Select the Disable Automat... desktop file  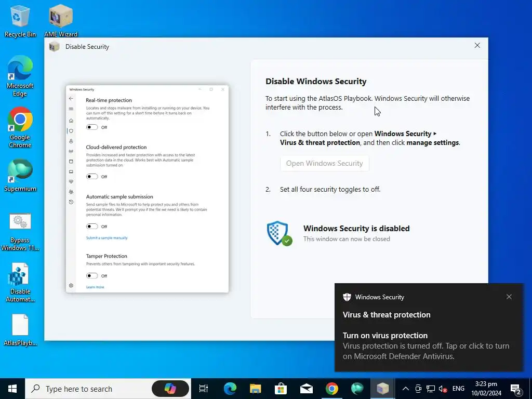pos(20,283)
